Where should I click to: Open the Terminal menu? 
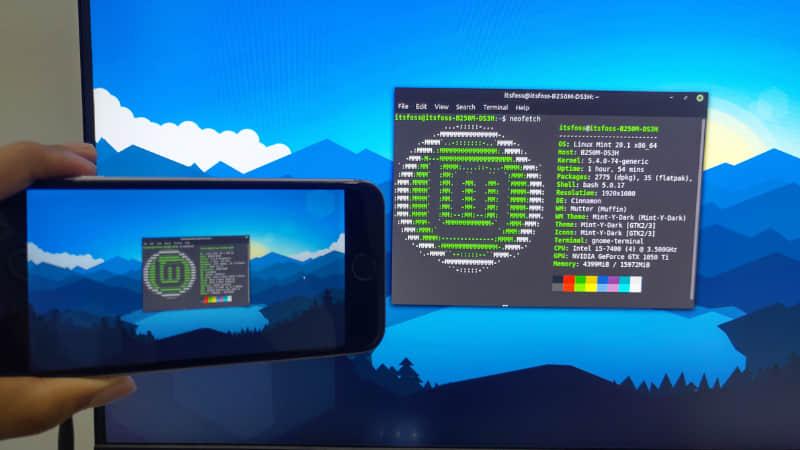click(495, 107)
